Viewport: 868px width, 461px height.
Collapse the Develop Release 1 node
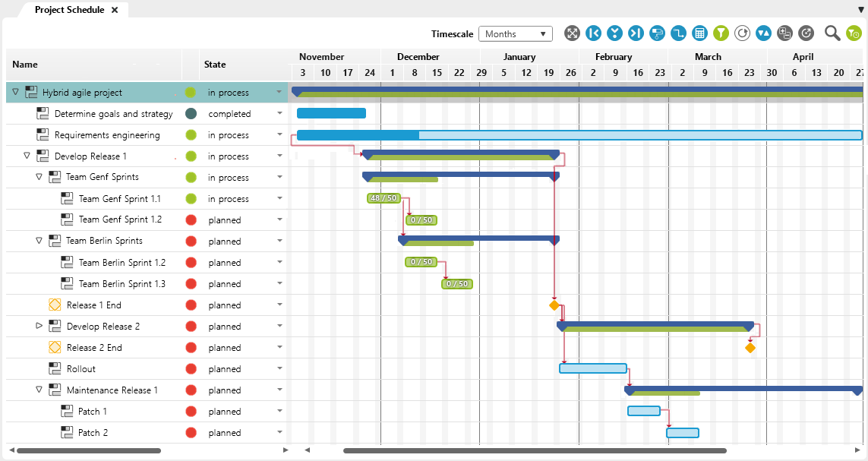click(27, 156)
